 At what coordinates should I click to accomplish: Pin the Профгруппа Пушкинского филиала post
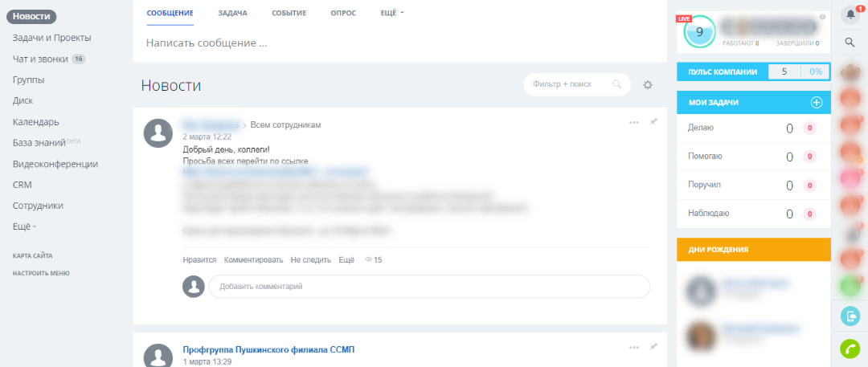(x=653, y=346)
